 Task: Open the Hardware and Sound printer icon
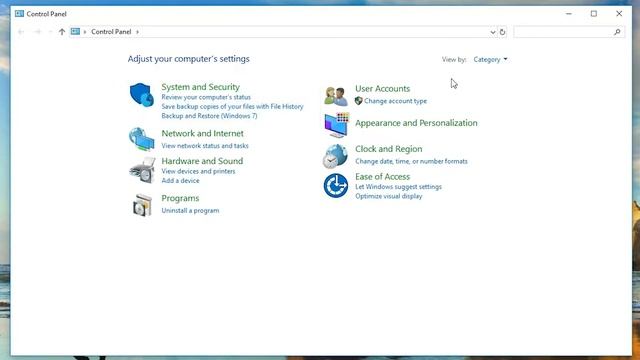(x=142, y=170)
